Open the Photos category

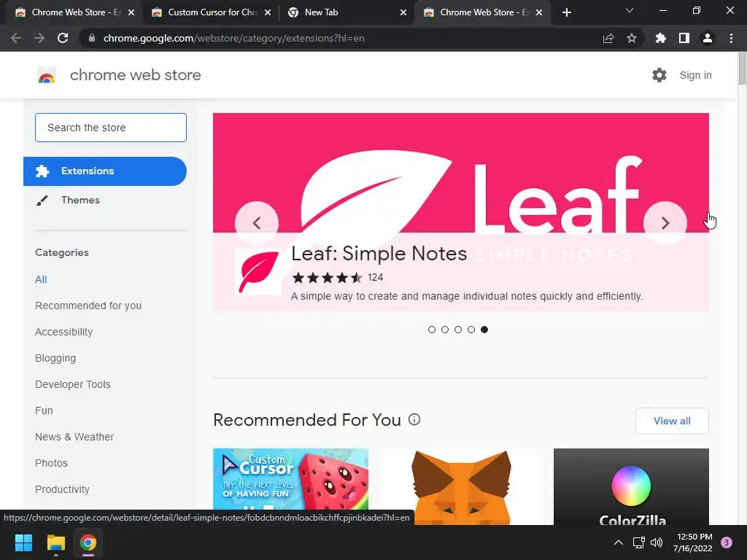pos(52,463)
